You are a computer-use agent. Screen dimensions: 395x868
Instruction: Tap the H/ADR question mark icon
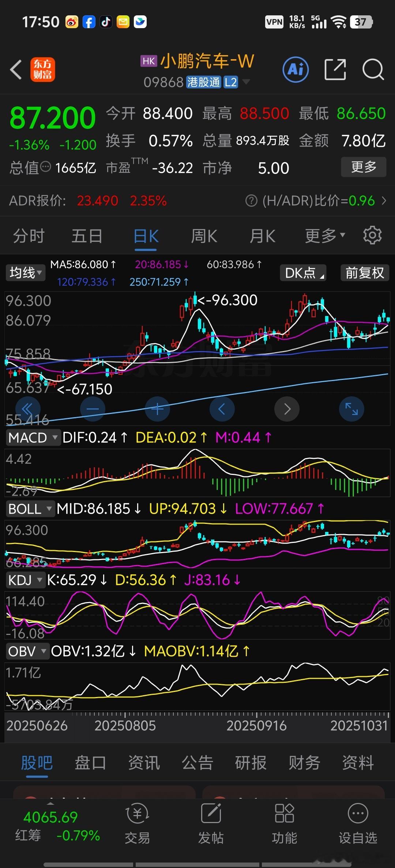(251, 201)
